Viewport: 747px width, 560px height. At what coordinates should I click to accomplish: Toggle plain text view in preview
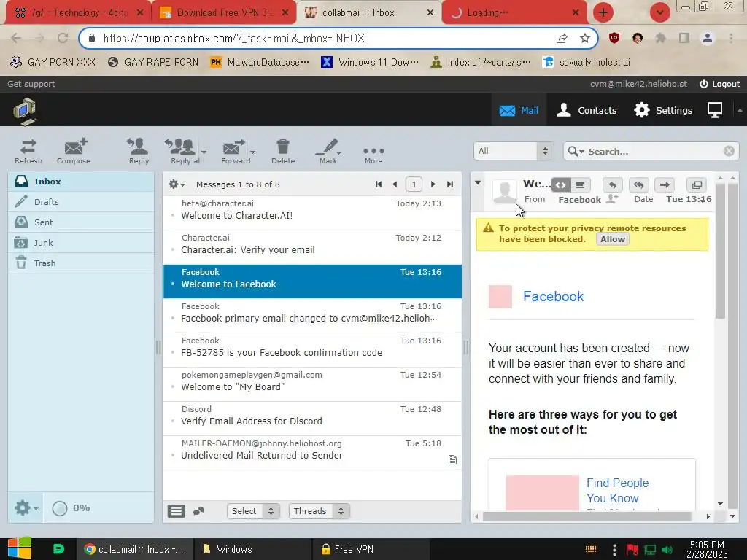coord(580,185)
